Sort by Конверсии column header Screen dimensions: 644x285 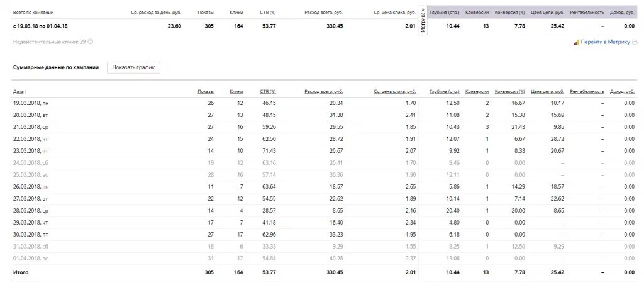point(477,92)
